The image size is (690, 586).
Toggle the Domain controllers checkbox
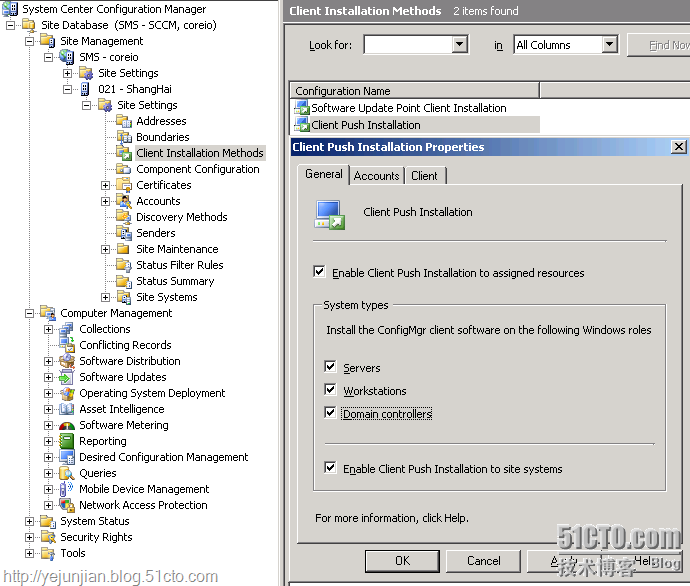click(330, 413)
